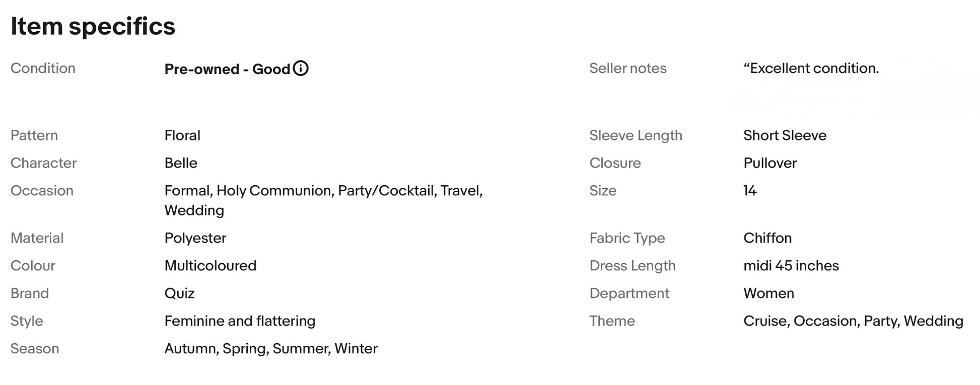This screenshot has height=385, width=980.
Task: Click the Pullover closure value
Action: coord(770,163)
